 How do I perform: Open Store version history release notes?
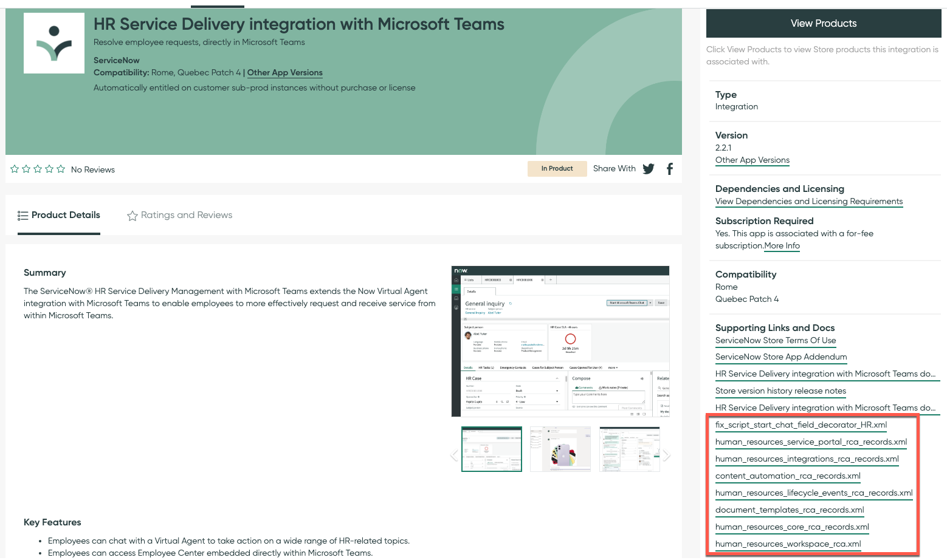[x=780, y=391]
